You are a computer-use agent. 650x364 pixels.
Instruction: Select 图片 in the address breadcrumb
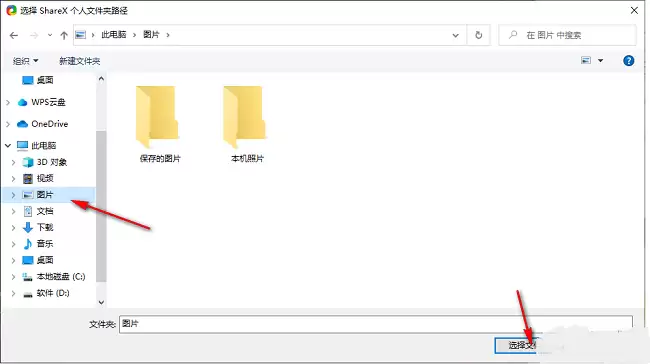coord(151,35)
